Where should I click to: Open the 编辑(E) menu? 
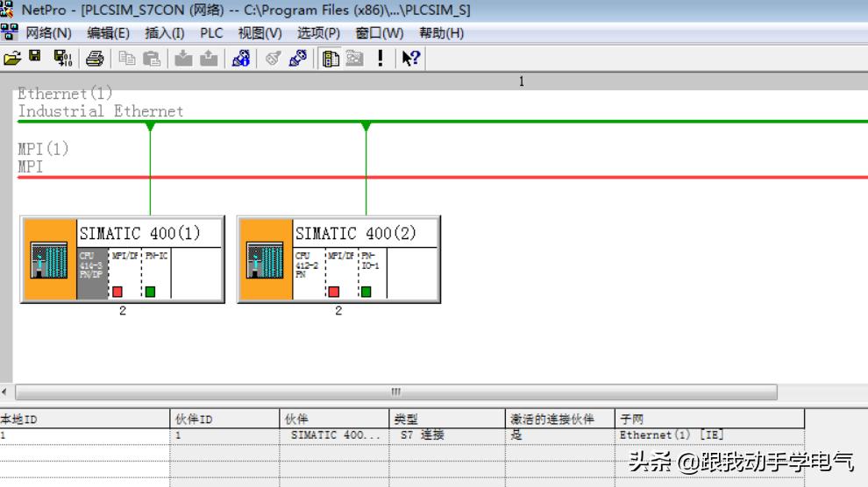[108, 33]
